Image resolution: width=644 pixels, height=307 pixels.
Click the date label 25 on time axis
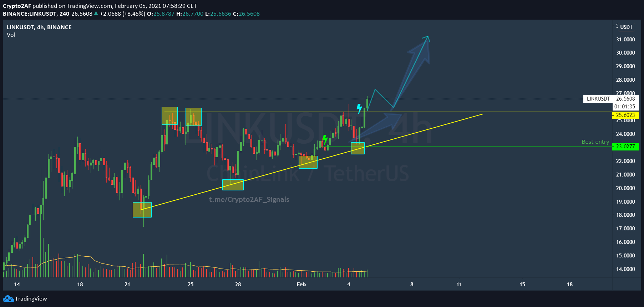coord(191,285)
